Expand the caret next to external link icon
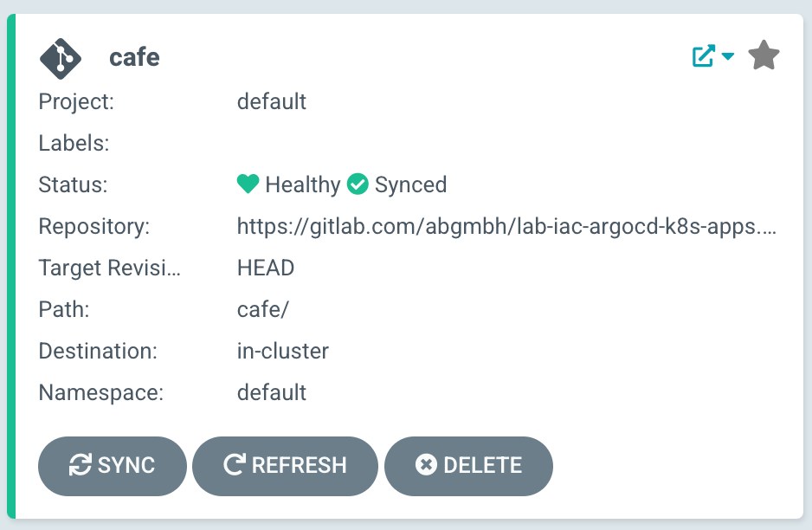 point(728,57)
